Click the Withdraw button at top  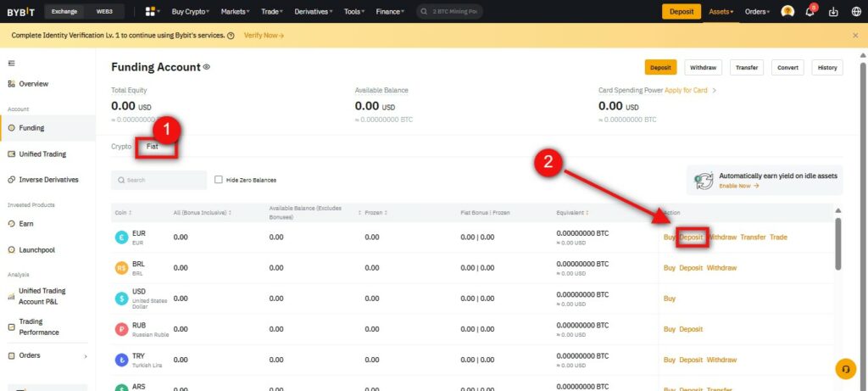pos(703,68)
